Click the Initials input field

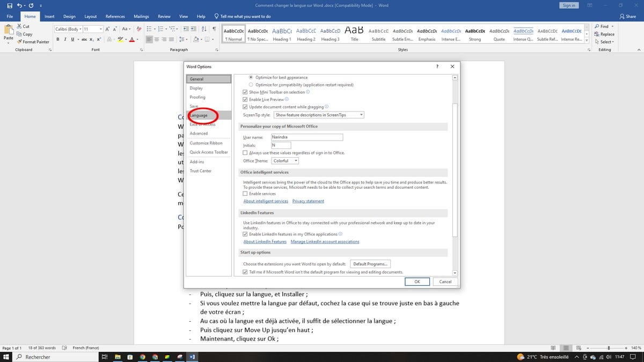pos(281,145)
